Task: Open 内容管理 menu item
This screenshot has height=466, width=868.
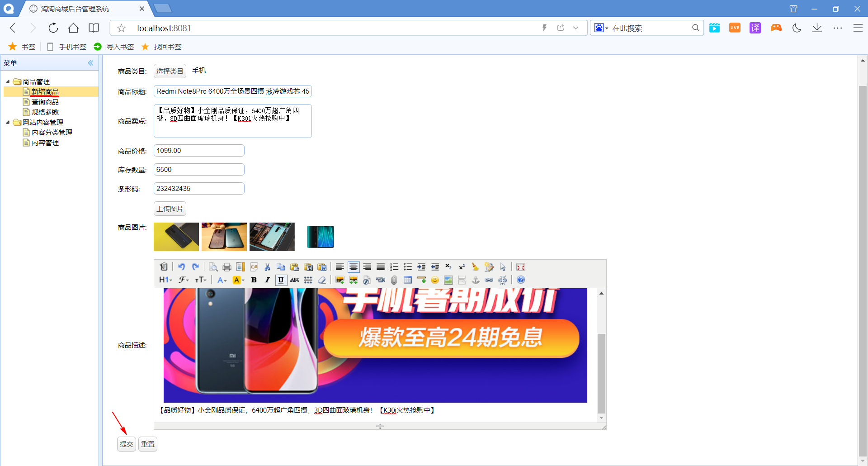Action: click(x=45, y=143)
